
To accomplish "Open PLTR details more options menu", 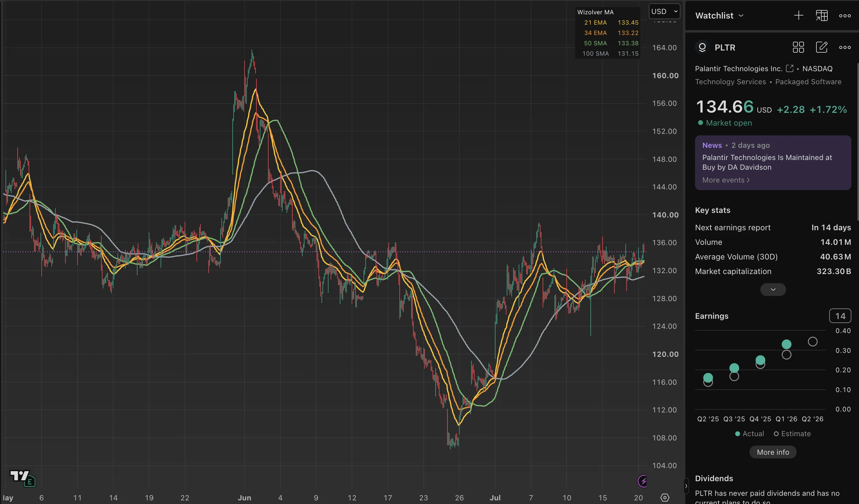I will pos(845,47).
